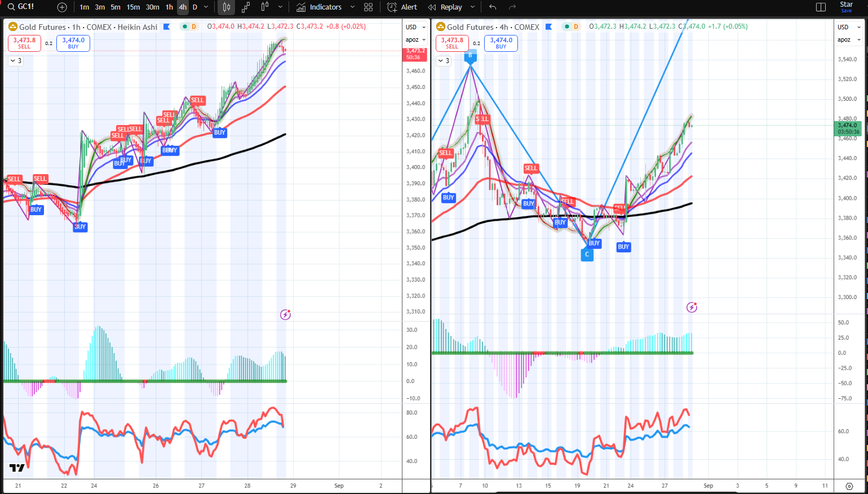Start bar Replay mode
This screenshot has height=494, width=868.
point(445,7)
